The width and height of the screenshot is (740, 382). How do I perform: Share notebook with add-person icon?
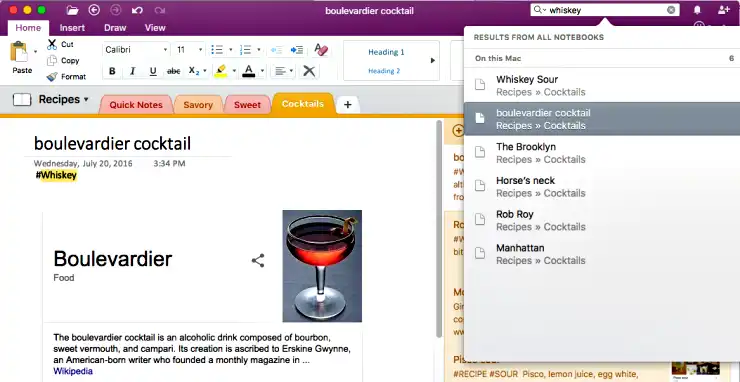tap(723, 10)
